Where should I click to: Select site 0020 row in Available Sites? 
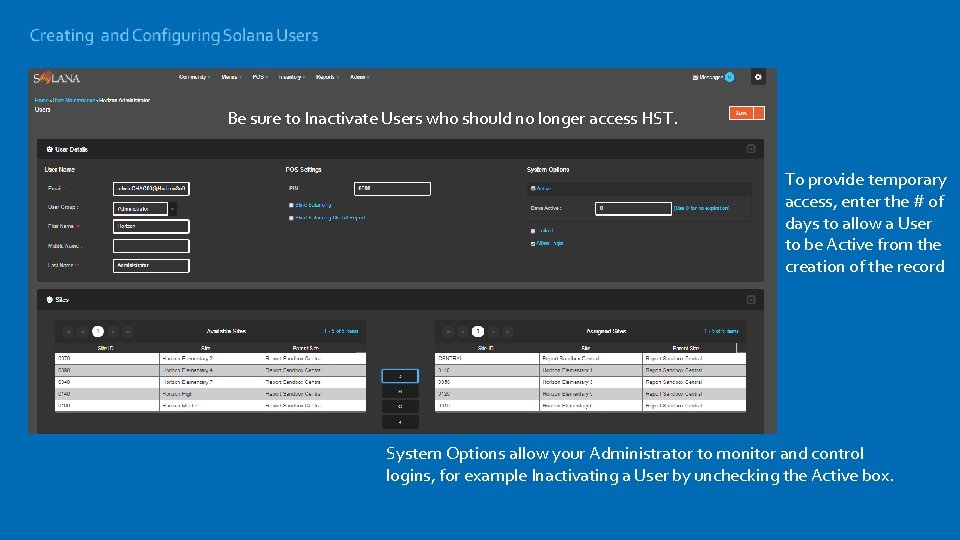(210, 358)
